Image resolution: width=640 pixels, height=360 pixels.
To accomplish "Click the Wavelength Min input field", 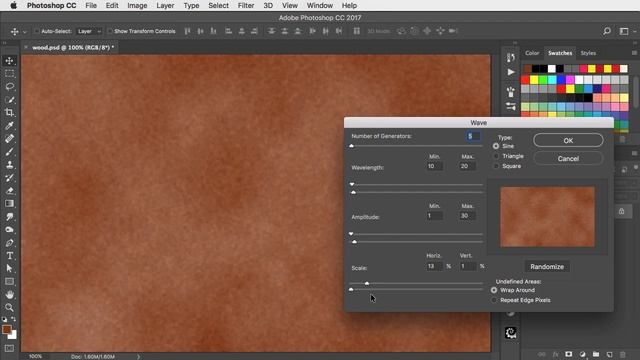I will click(434, 166).
